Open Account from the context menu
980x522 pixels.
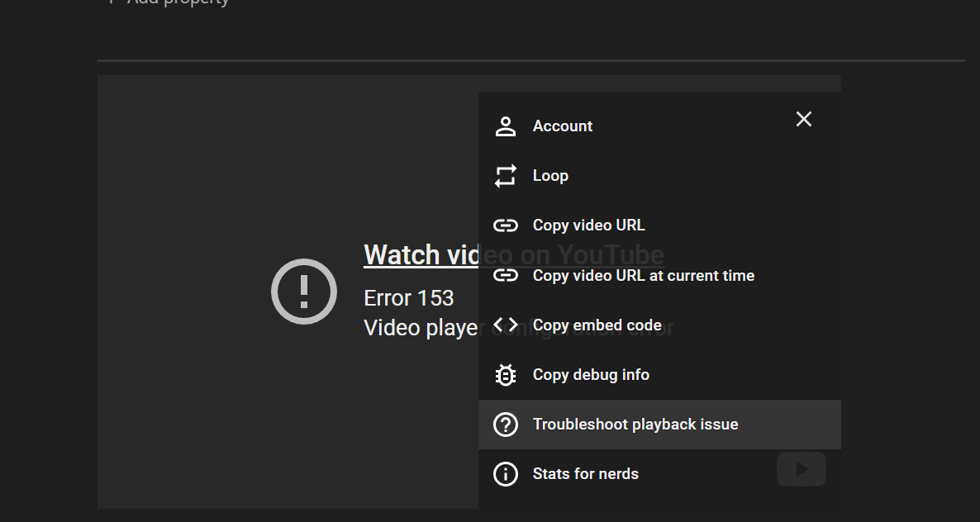659,126
